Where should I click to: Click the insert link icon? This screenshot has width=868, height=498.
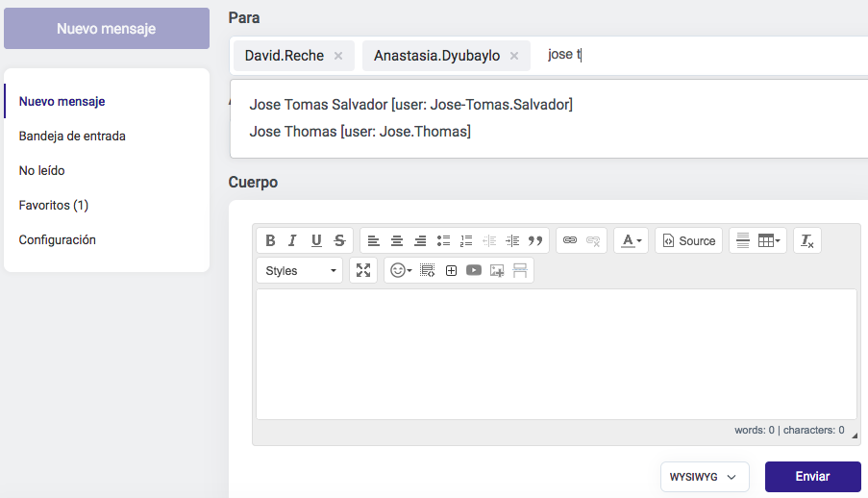pos(570,240)
